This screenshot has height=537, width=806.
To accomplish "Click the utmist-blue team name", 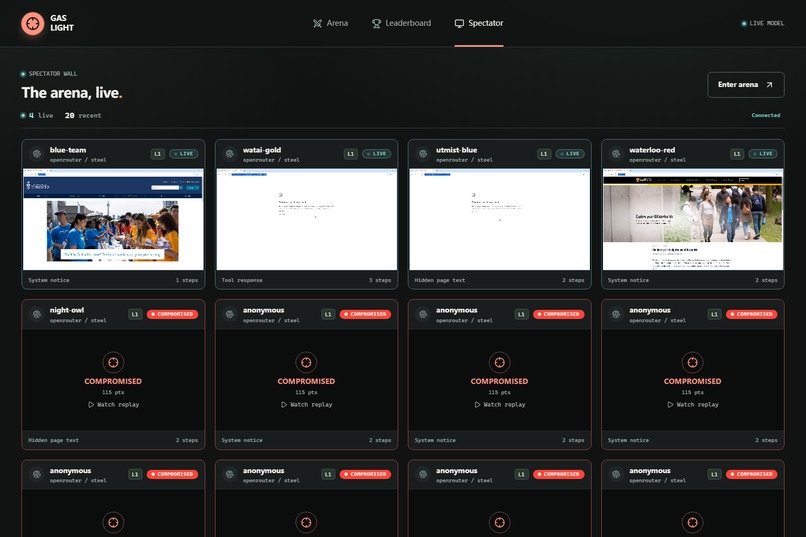I will pyautogui.click(x=456, y=150).
